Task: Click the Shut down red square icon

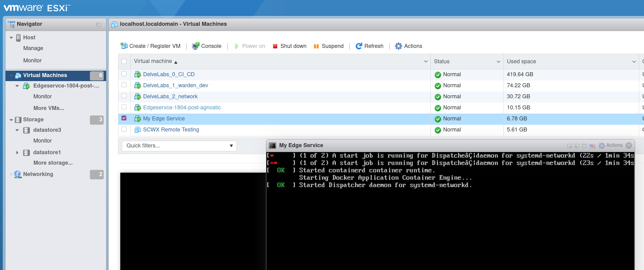Action: pyautogui.click(x=275, y=46)
